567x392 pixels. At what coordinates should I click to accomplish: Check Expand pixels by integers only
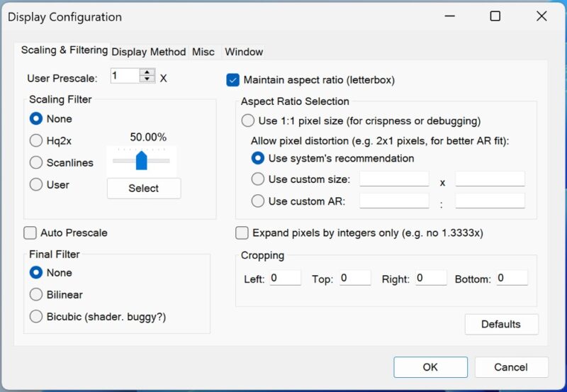[242, 233]
